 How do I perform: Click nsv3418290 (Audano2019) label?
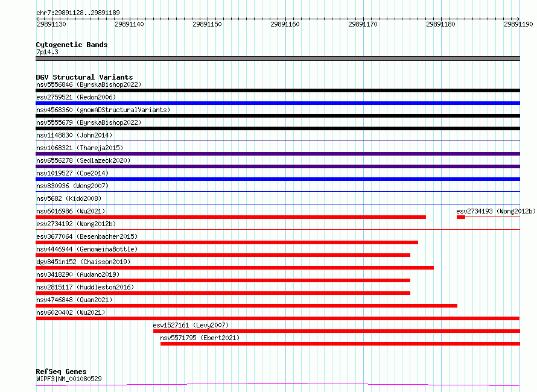click(x=78, y=274)
